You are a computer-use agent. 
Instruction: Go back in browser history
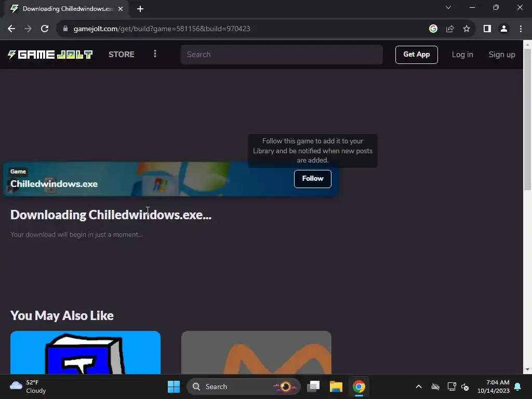[11, 29]
